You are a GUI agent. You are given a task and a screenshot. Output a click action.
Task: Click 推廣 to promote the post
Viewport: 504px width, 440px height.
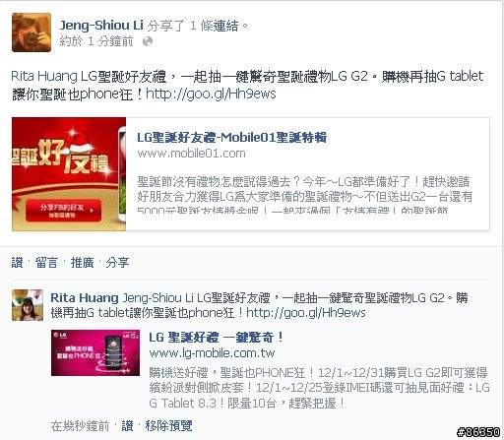point(82,262)
